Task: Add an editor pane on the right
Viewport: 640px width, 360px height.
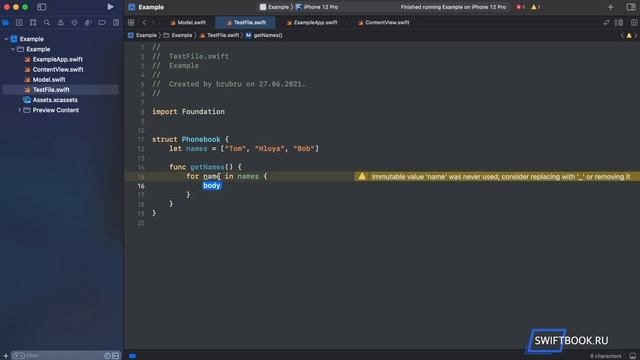Action: (x=634, y=22)
